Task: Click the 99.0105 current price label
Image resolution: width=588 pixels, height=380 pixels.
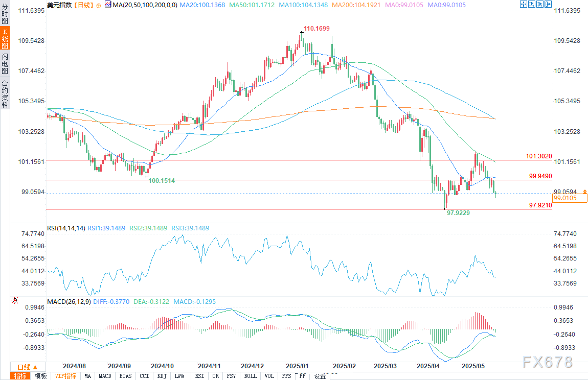Action: pyautogui.click(x=570, y=198)
